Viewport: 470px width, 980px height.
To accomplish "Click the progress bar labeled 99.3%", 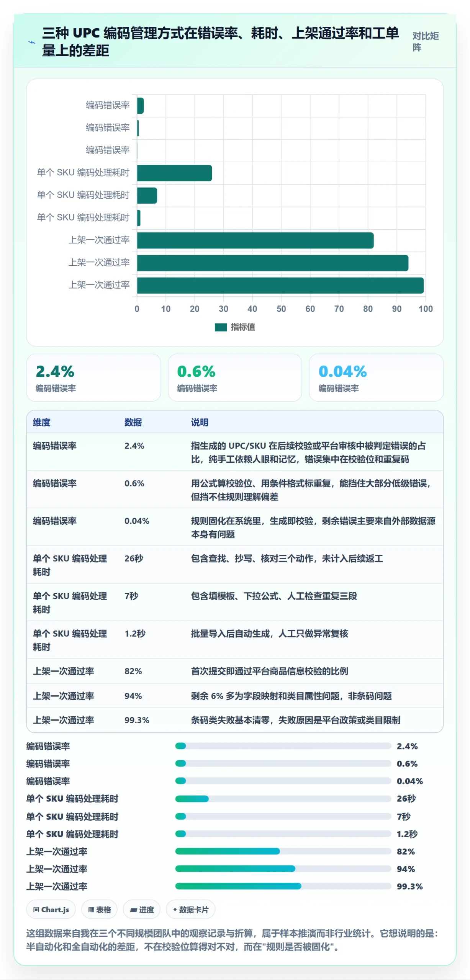I will pyautogui.click(x=283, y=886).
